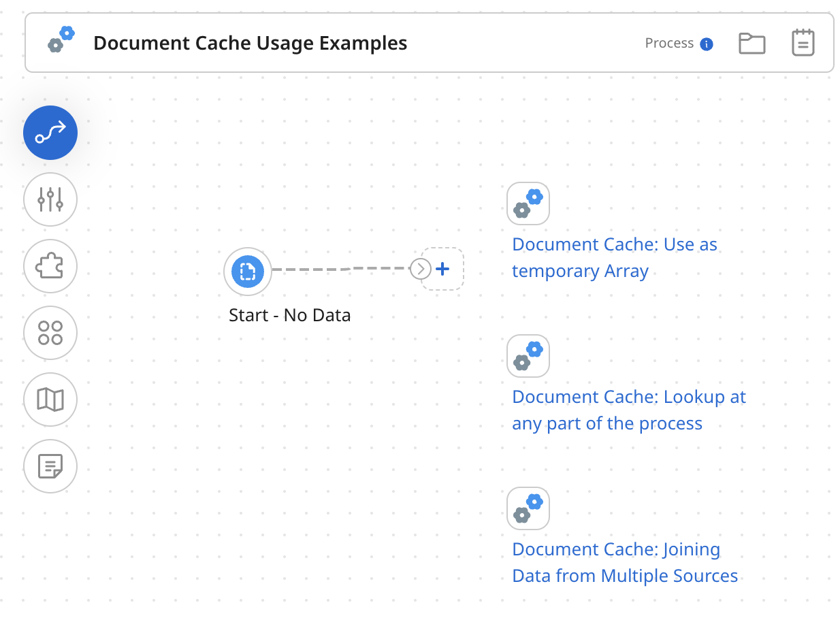This screenshot has width=840, height=618.
Task: Click the Document Cache Usage Examples title
Action: pos(251,43)
